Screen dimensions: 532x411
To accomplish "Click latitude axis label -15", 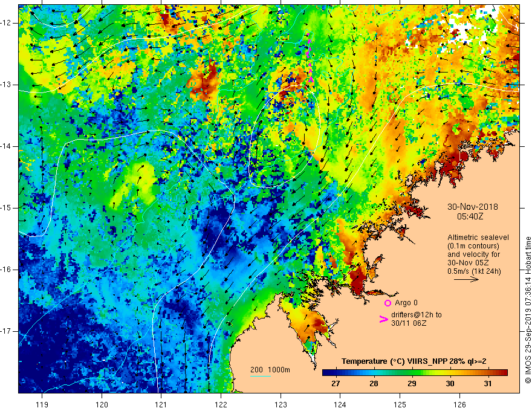I will [6, 208].
